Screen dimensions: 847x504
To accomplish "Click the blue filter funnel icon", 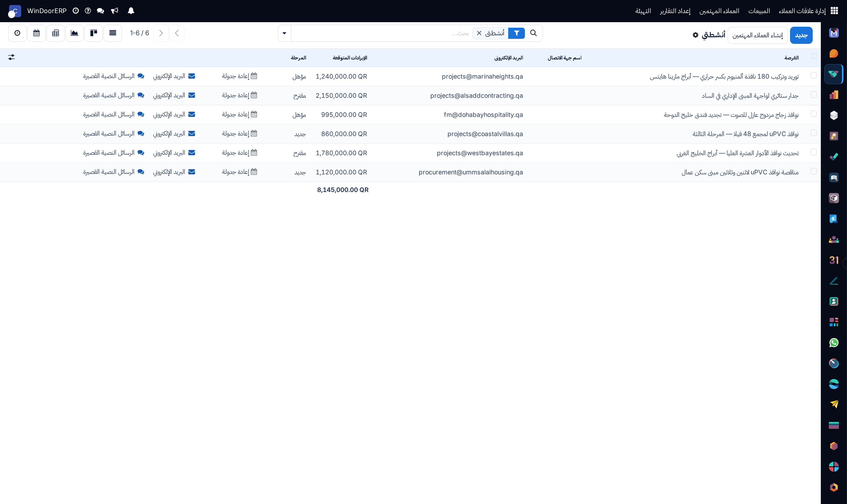I will [x=517, y=33].
